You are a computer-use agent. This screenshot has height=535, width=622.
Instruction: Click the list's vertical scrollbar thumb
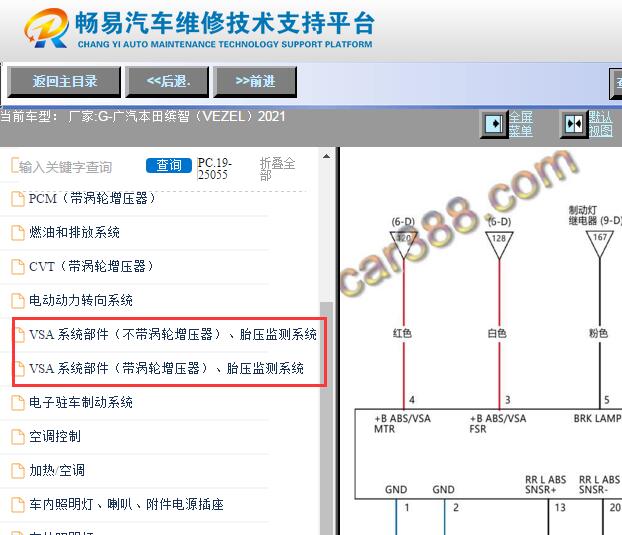[x=326, y=418]
